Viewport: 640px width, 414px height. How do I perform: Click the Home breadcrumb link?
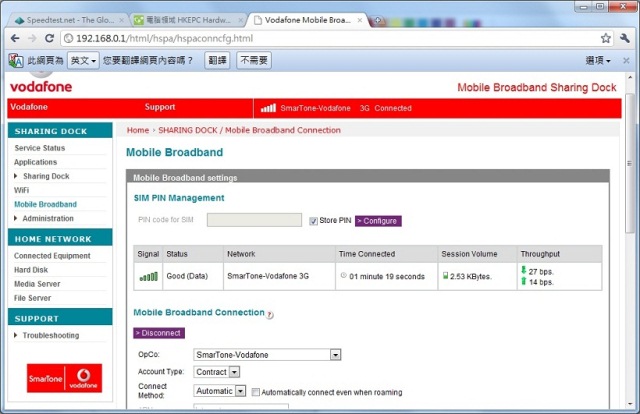[138, 130]
